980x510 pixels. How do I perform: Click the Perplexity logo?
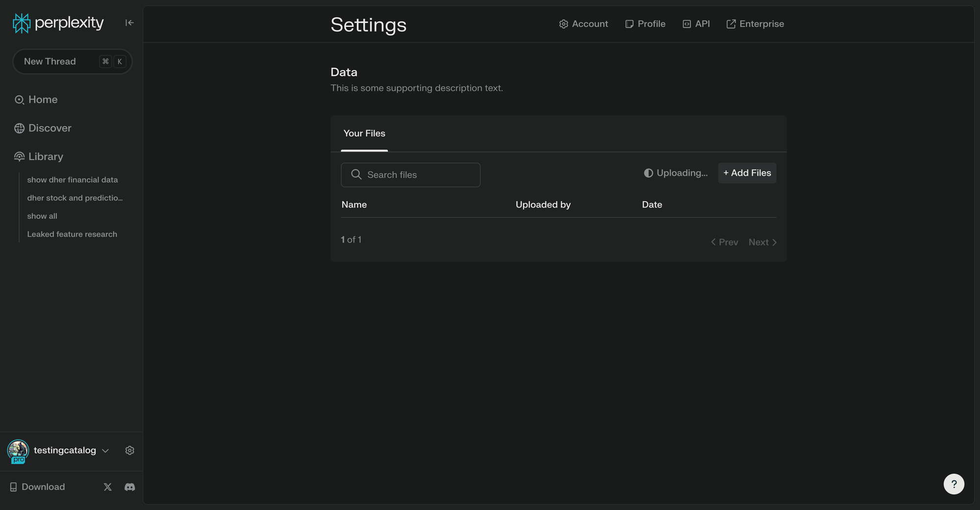58,23
